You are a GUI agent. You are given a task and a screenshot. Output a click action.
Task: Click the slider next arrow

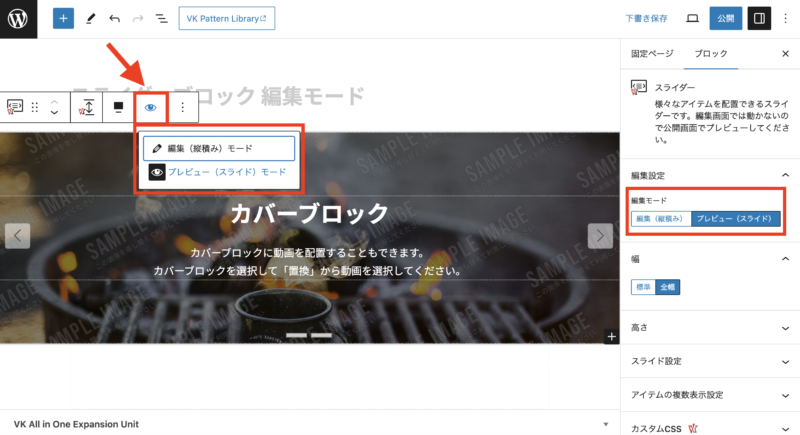tap(599, 235)
